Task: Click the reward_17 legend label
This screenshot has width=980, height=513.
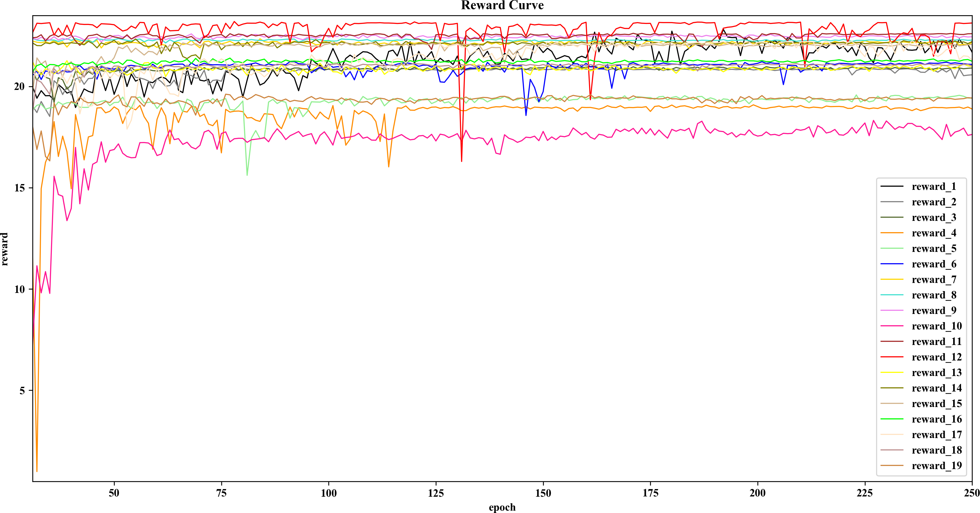Action: [x=937, y=435]
